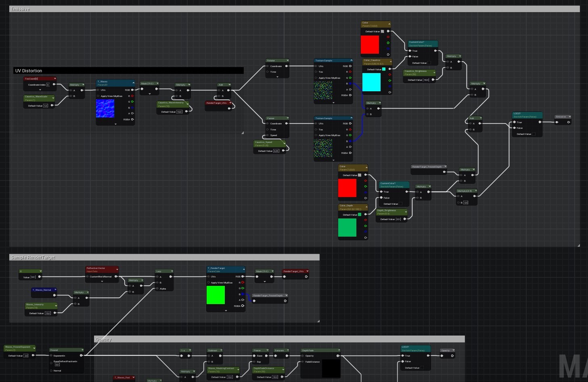Viewport: 588px width, 382px height.
Task: Select the True input pin on the LOD2? switch node
Action: (x=515, y=122)
